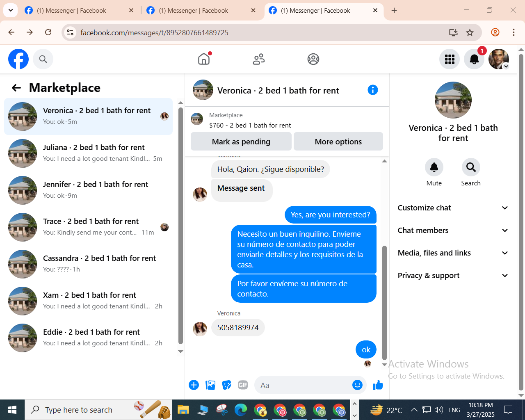Search within the conversation
Viewport: 525px width, 420px height.
click(x=471, y=167)
